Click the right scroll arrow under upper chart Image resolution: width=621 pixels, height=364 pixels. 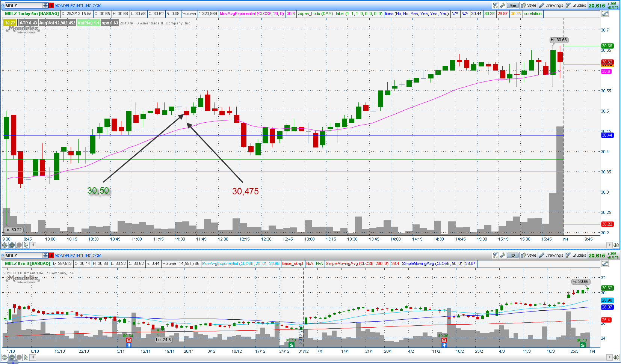[x=610, y=245]
